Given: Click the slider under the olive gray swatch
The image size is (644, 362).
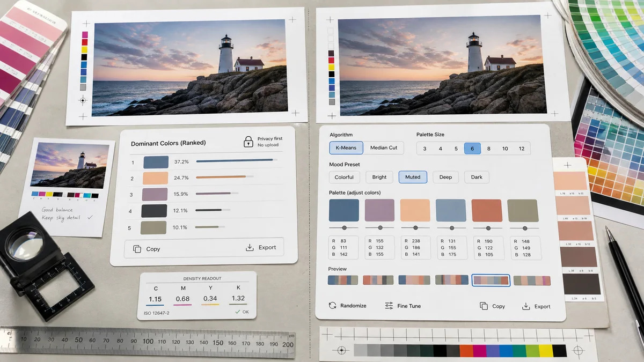Looking at the screenshot, I should click(x=523, y=228).
